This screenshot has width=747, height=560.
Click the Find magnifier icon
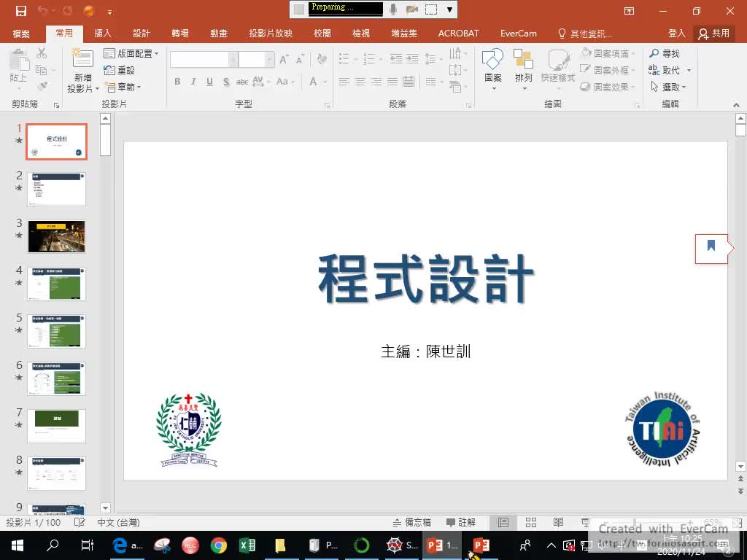(654, 53)
